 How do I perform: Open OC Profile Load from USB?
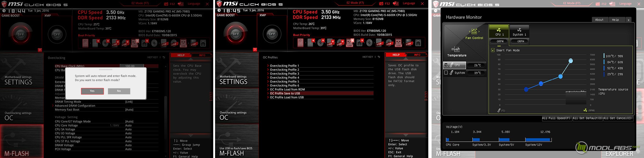320,97
